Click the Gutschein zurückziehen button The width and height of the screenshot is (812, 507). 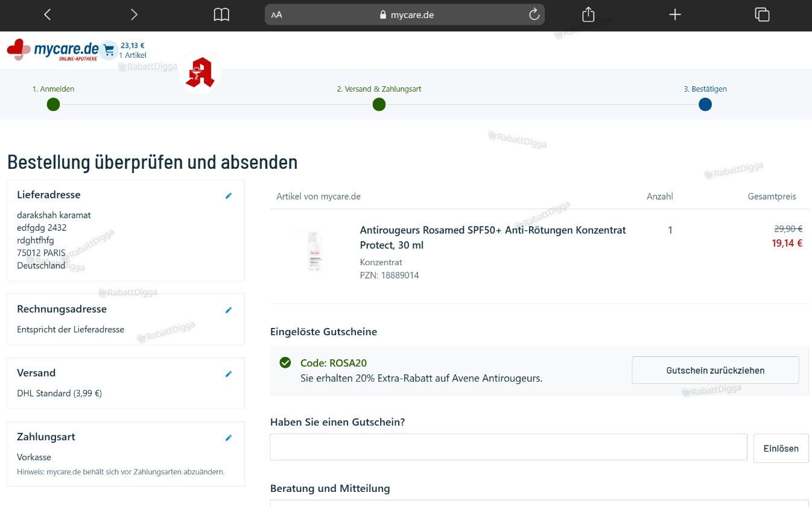coord(715,370)
